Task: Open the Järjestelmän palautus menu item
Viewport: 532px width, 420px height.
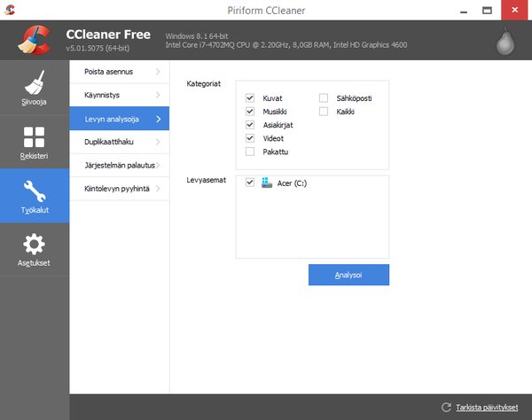Action: click(x=120, y=165)
